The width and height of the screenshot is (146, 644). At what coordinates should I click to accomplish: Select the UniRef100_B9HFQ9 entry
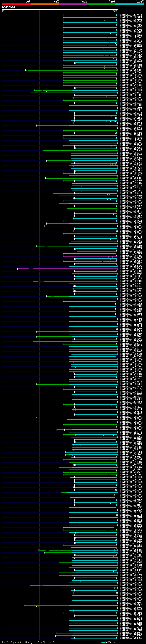(x=131, y=256)
